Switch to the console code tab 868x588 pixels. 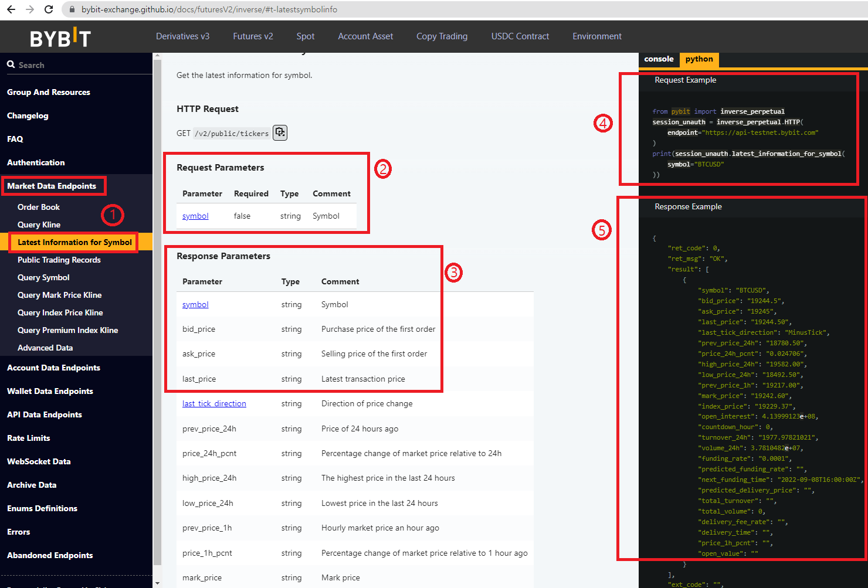tap(659, 59)
